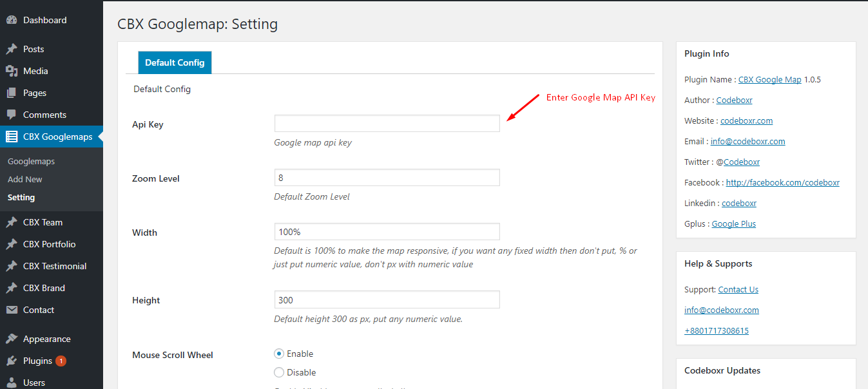Viewport: 868px width, 389px height.
Task: Click the +8801717308615 phone link
Action: (x=717, y=330)
